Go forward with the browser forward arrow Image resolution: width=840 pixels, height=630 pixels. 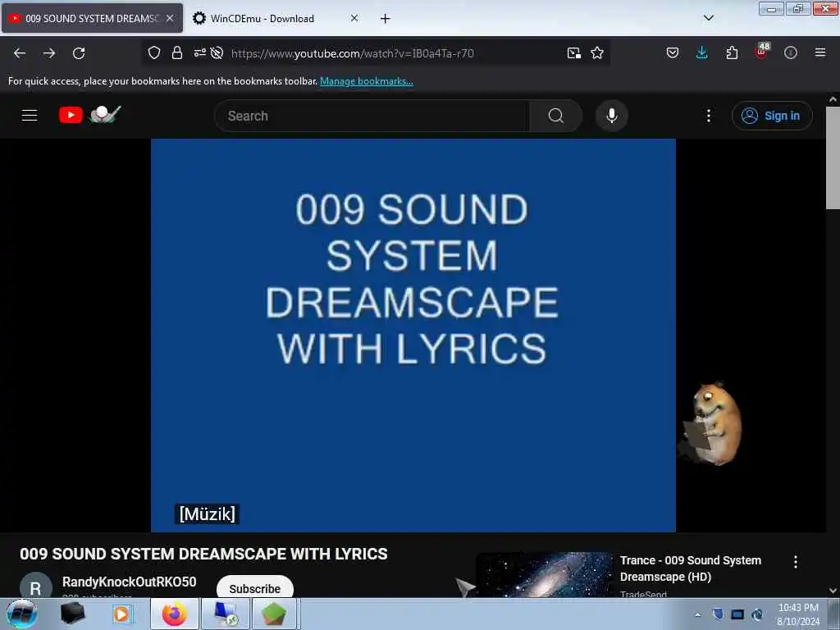[49, 53]
